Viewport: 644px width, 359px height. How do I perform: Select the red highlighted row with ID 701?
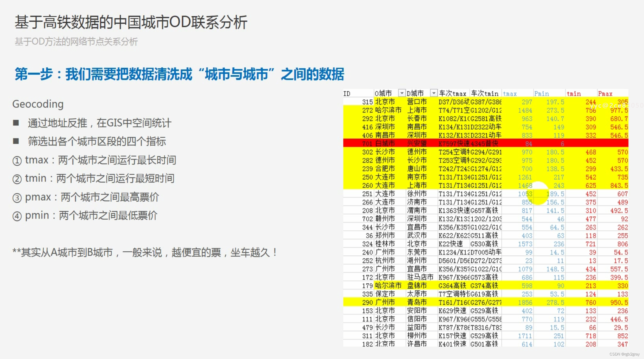(x=485, y=143)
